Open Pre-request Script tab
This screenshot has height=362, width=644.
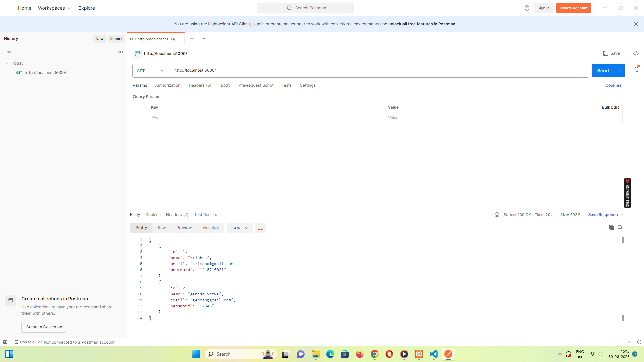point(256,85)
